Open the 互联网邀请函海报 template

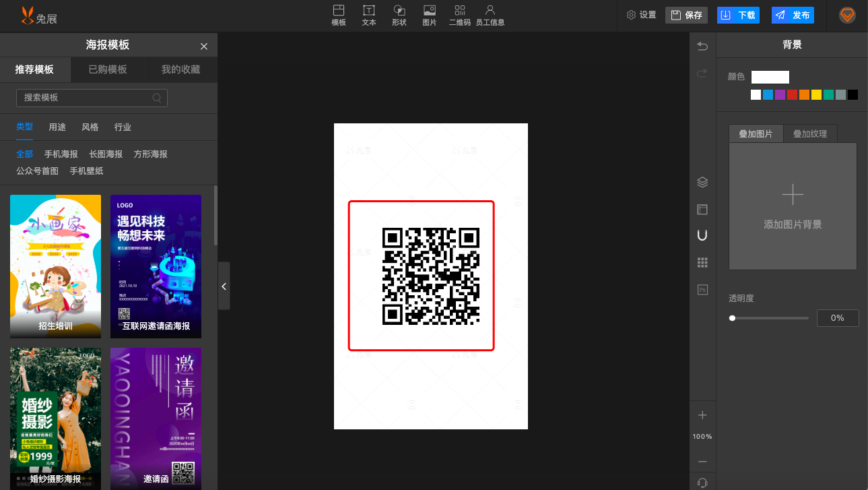click(x=156, y=266)
